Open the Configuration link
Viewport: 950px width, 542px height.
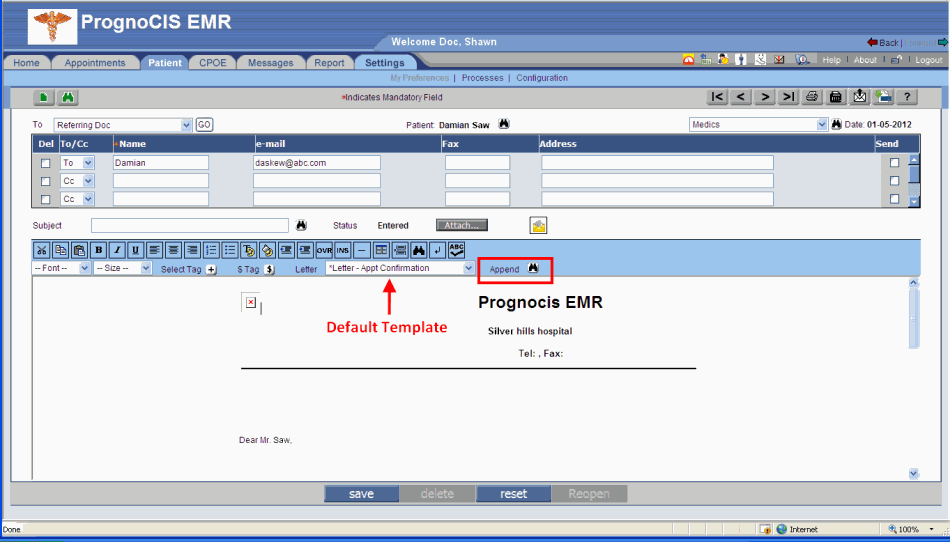click(x=542, y=78)
